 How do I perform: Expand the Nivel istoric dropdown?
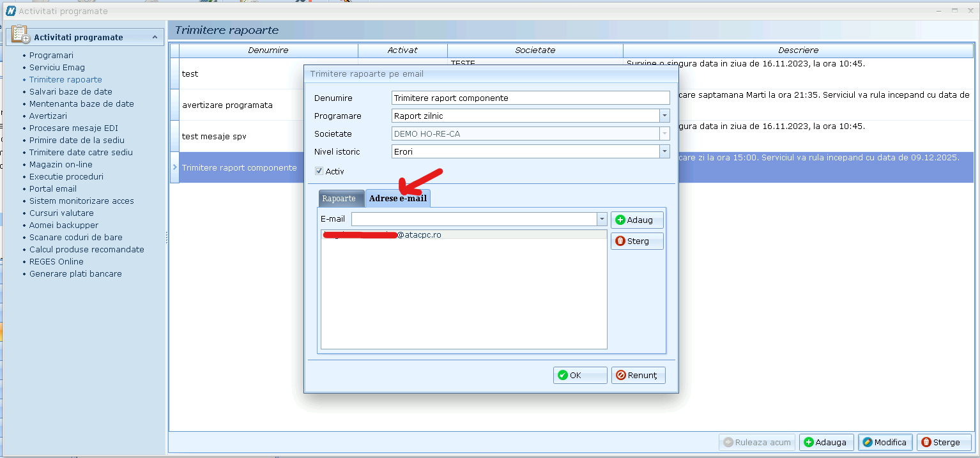tap(664, 151)
